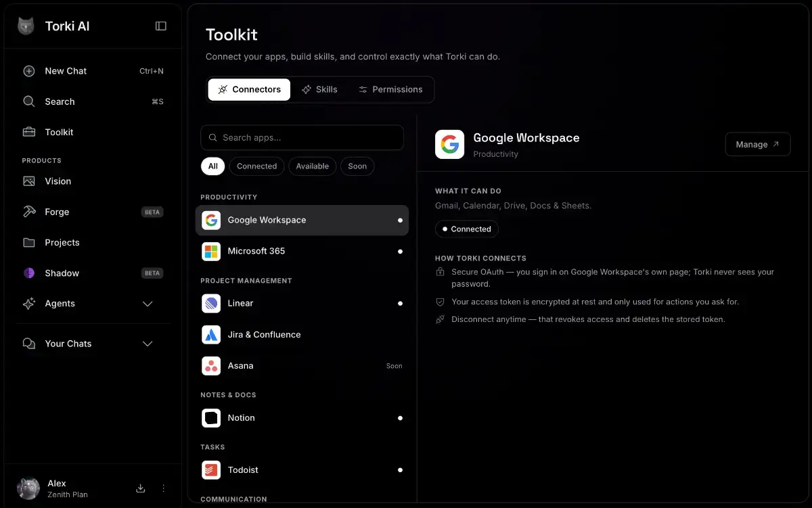Click the Todoist app icon
Image resolution: width=812 pixels, height=508 pixels.
tap(211, 470)
